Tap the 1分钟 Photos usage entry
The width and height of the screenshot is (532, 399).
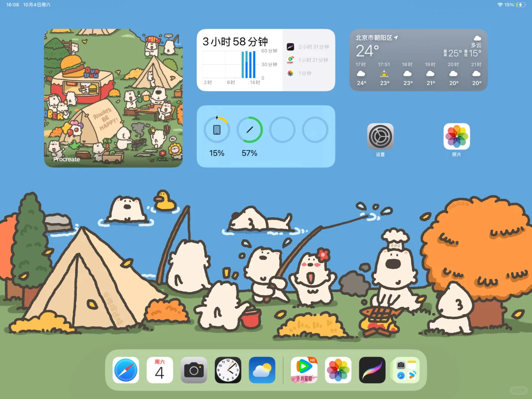click(305, 73)
